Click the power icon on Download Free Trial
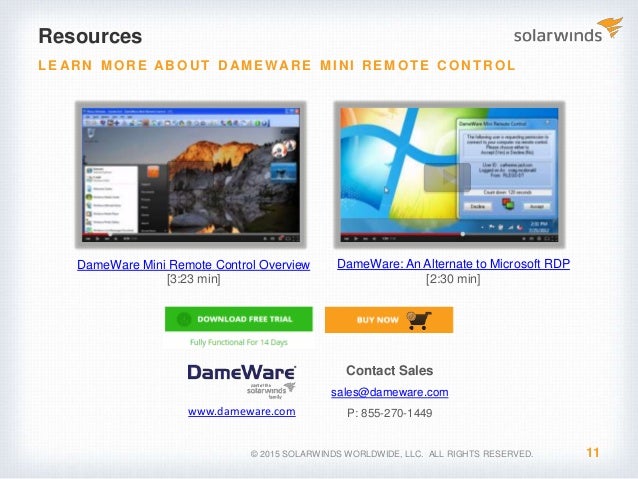This screenshot has width=638, height=479. coord(184,319)
